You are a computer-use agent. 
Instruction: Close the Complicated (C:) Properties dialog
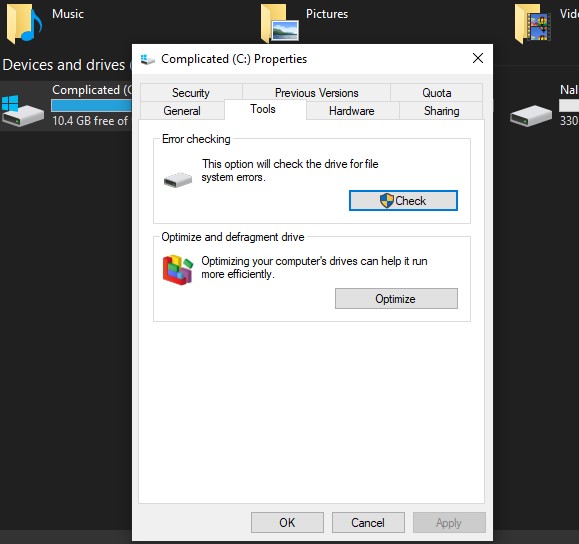478,58
